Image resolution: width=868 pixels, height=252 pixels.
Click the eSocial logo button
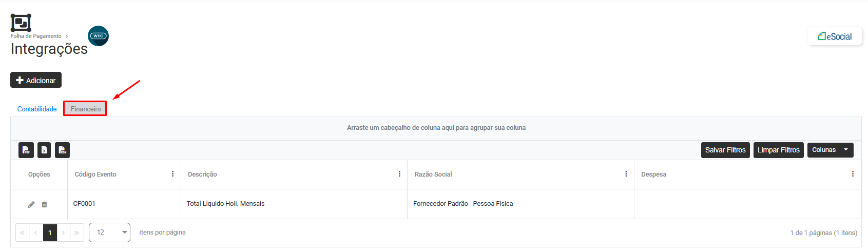[835, 36]
